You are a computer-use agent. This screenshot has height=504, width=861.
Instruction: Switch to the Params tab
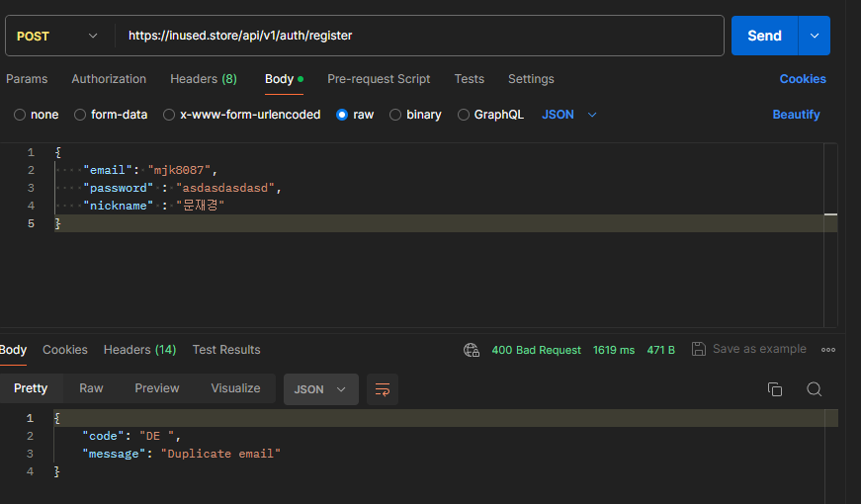tap(27, 79)
